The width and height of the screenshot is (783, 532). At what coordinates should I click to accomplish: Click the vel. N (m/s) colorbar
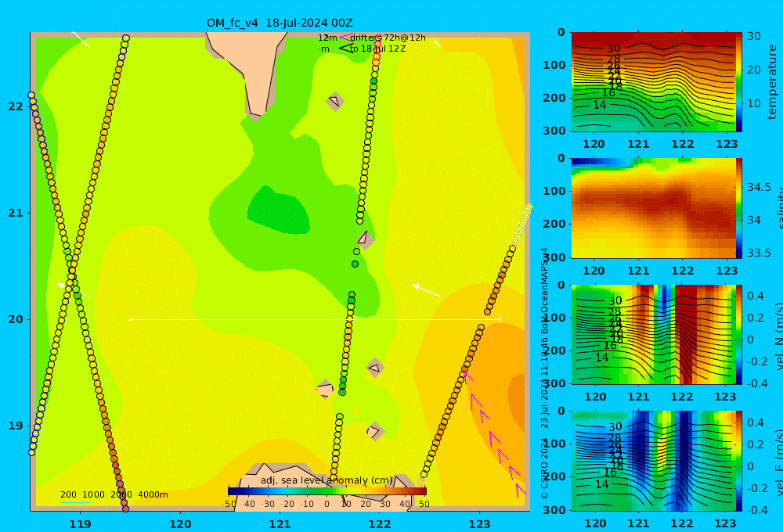[739, 334]
